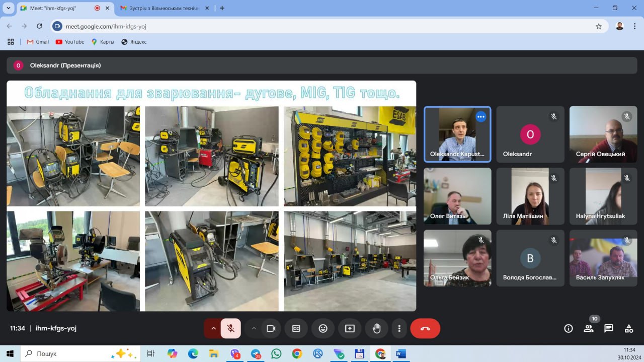Unmute the microphone in Meet controls
Image resolution: width=644 pixels, height=362 pixels.
click(230, 328)
